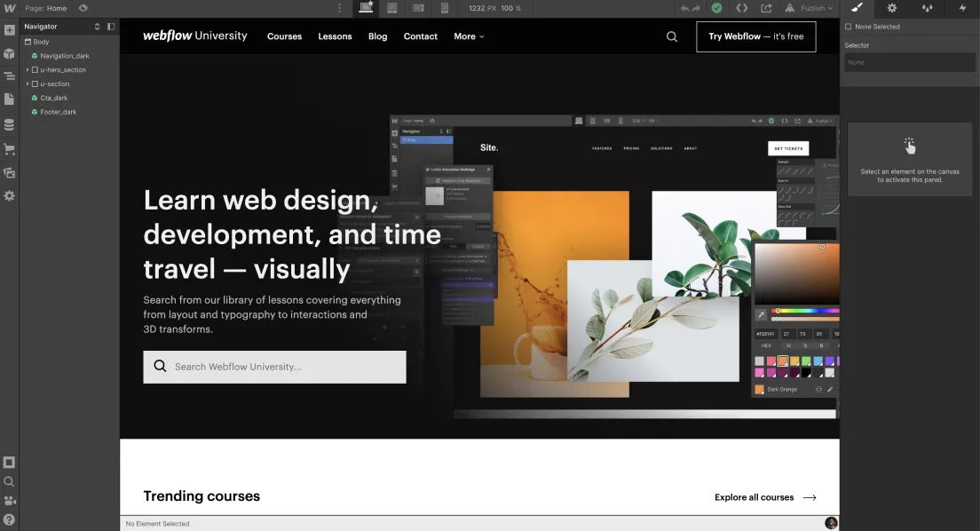Click the Redo arrow

click(x=696, y=8)
